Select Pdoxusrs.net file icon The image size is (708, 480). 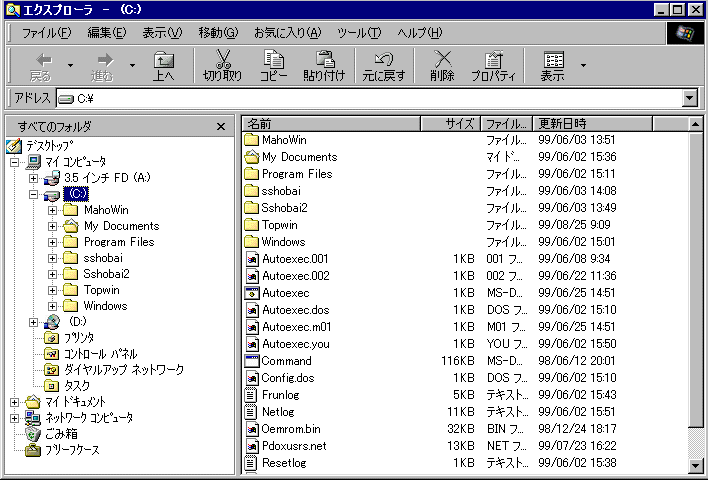click(252, 446)
